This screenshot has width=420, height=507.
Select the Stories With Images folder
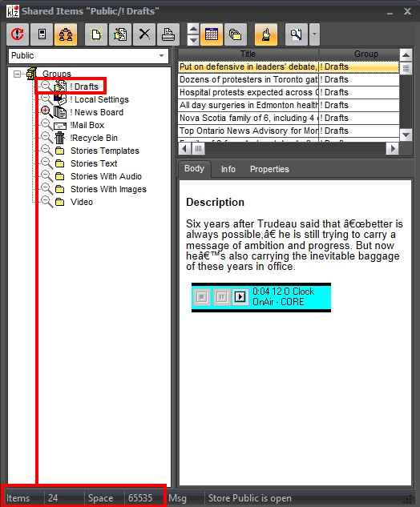point(108,189)
